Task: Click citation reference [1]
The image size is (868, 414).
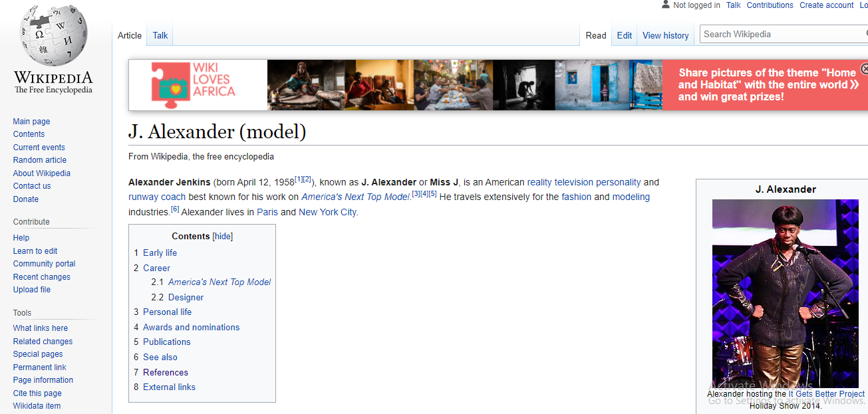Action: (x=299, y=179)
